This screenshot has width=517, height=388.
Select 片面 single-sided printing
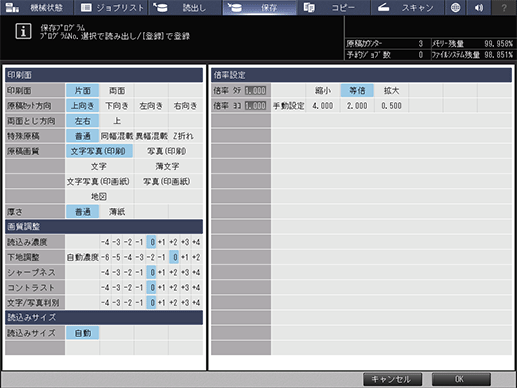(82, 91)
